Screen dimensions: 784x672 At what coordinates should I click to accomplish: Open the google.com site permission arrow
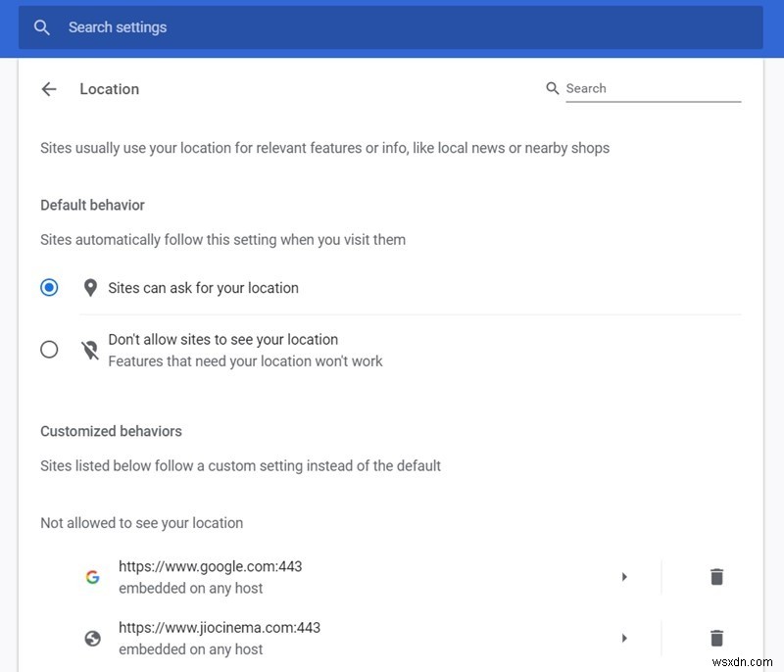pyautogui.click(x=625, y=577)
